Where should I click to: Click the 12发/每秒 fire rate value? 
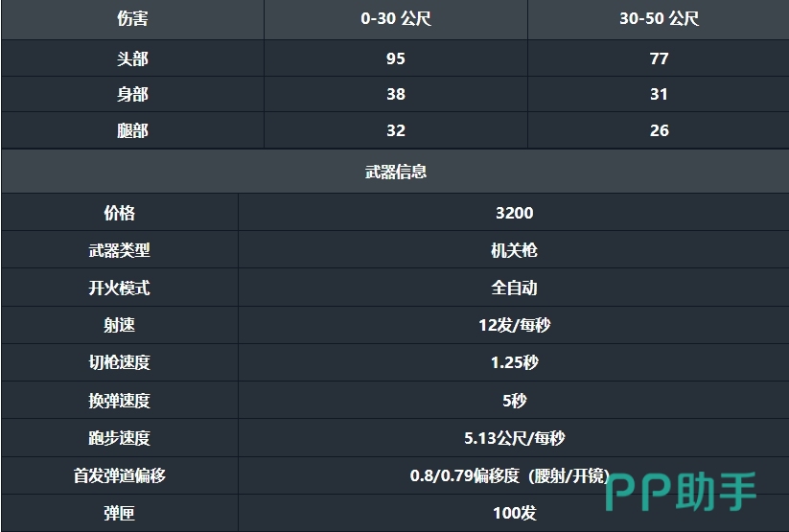click(x=514, y=325)
